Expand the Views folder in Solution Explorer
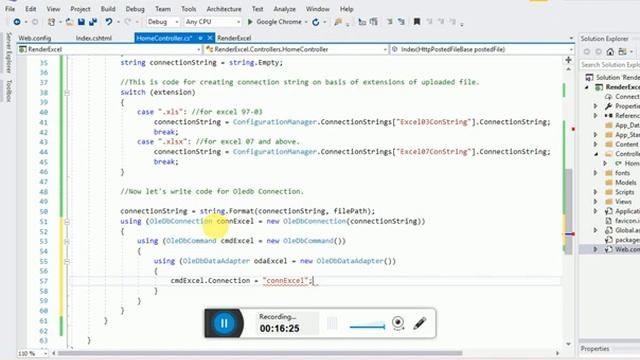 (596, 202)
